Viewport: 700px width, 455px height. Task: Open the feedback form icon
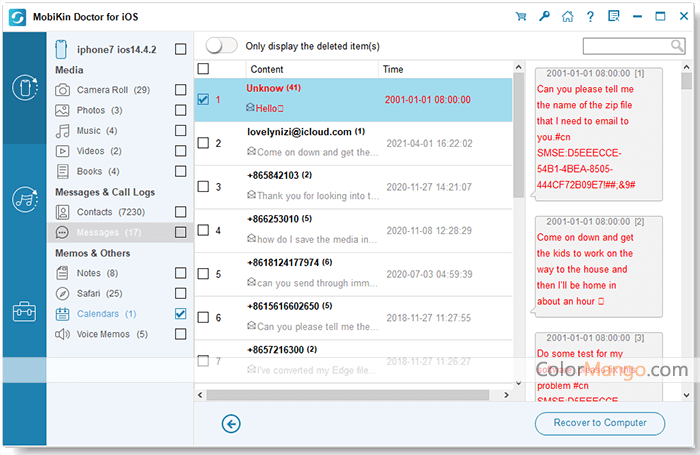pyautogui.click(x=614, y=16)
